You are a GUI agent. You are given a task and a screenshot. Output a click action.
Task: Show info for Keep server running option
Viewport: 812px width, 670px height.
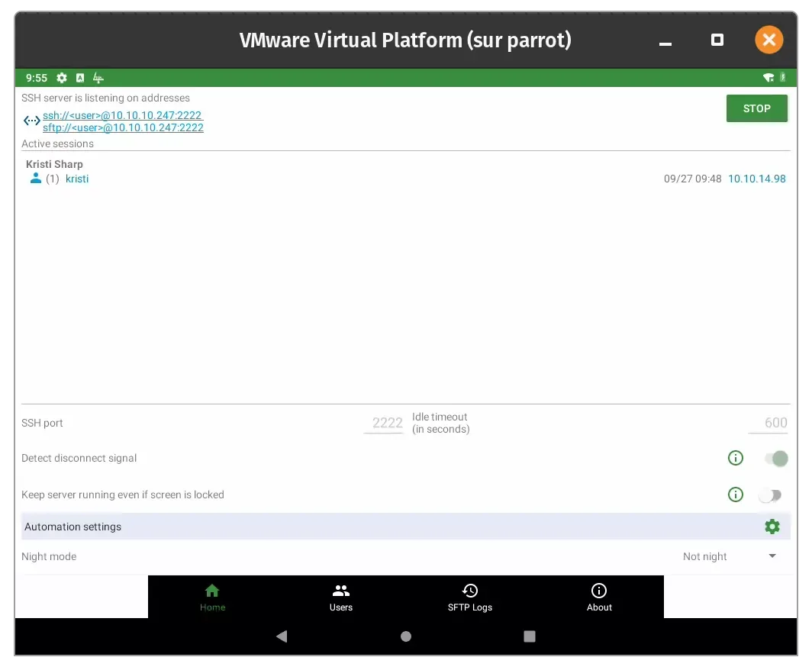pyautogui.click(x=736, y=494)
